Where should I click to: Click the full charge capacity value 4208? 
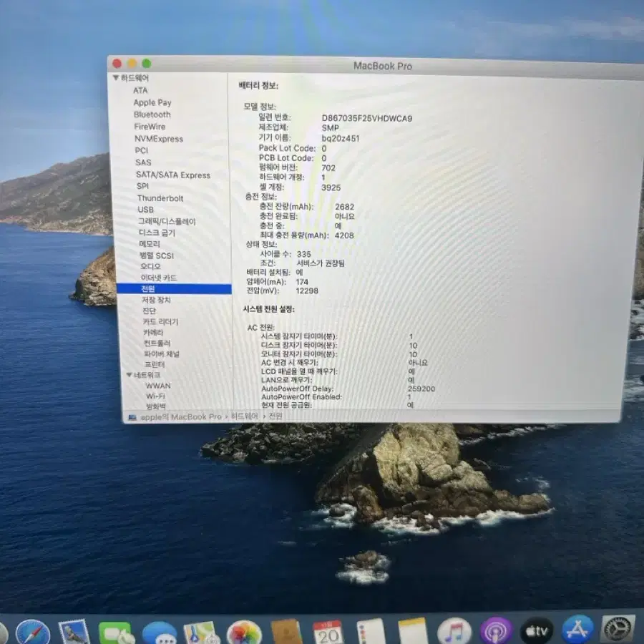[x=344, y=235]
